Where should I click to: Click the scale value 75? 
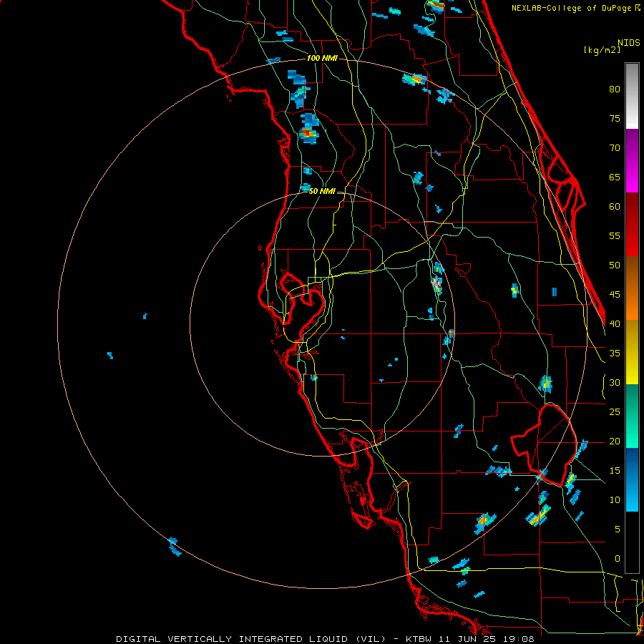click(x=615, y=119)
